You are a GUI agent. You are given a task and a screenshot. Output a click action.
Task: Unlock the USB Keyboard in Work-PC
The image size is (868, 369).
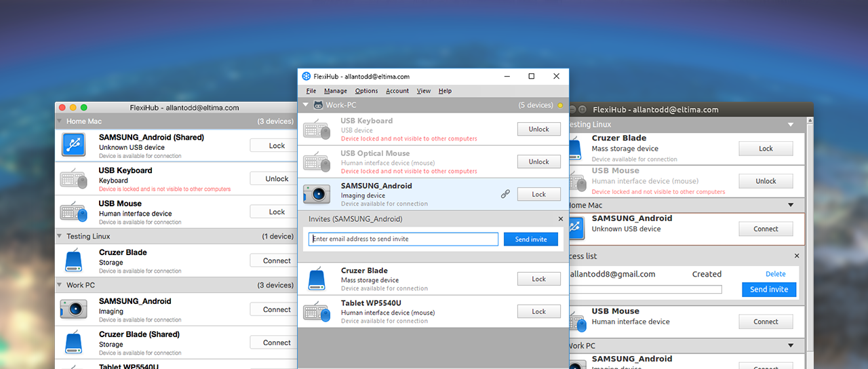coord(539,129)
